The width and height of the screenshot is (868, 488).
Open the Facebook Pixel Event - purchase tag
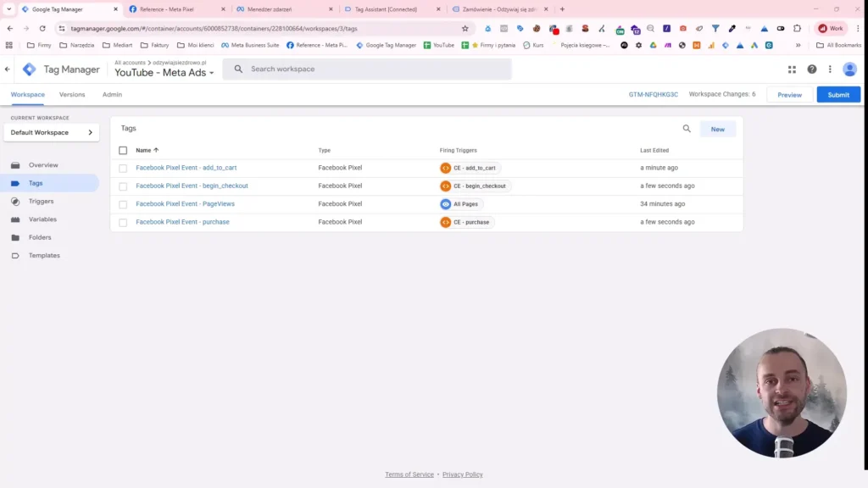click(x=183, y=222)
